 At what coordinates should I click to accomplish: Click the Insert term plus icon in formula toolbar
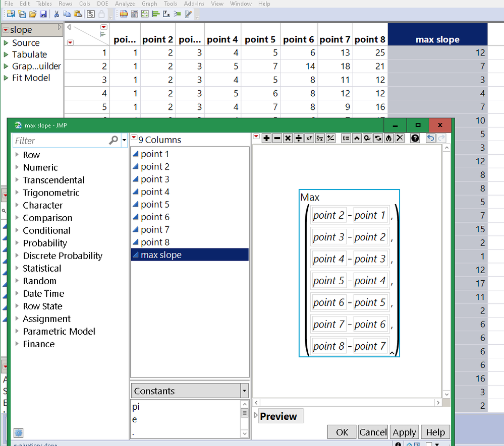tap(266, 138)
